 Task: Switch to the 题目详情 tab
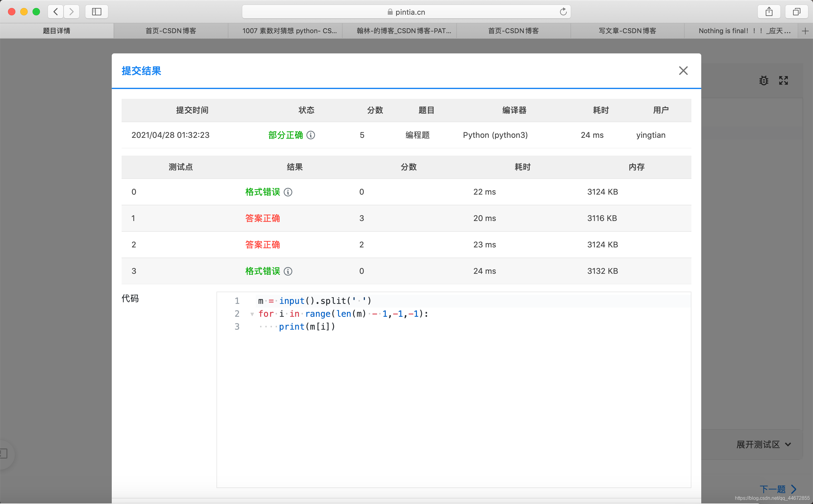click(57, 31)
